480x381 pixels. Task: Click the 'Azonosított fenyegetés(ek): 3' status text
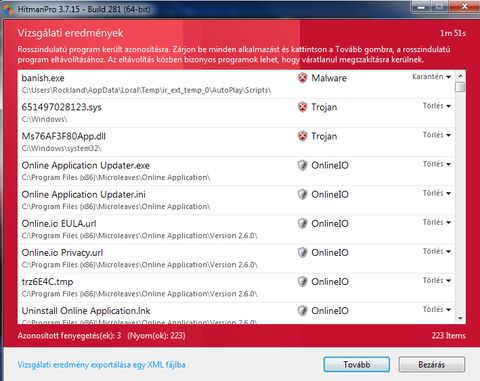coord(69,335)
